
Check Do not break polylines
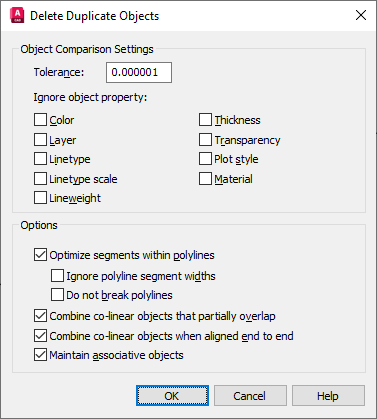(57, 295)
